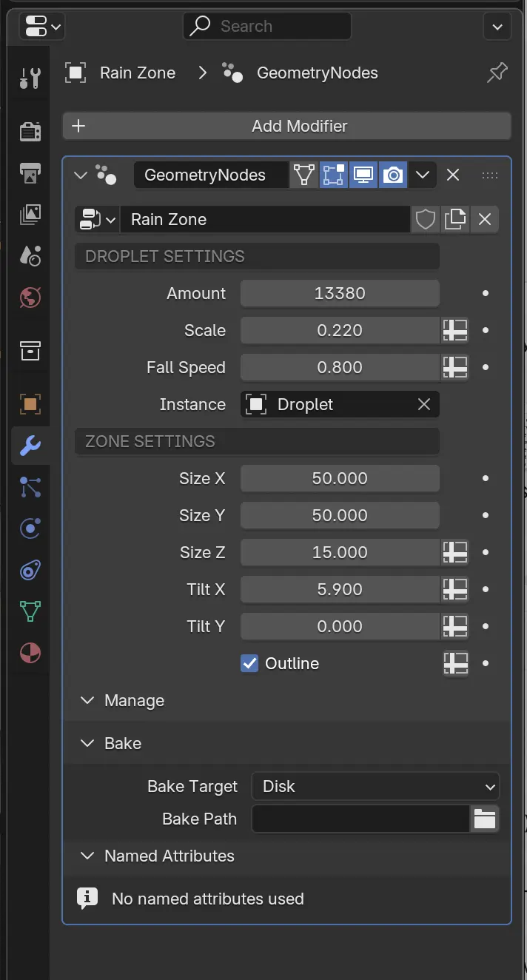Open the Particles properties tab
This screenshot has width=527, height=980.
pos(30,487)
